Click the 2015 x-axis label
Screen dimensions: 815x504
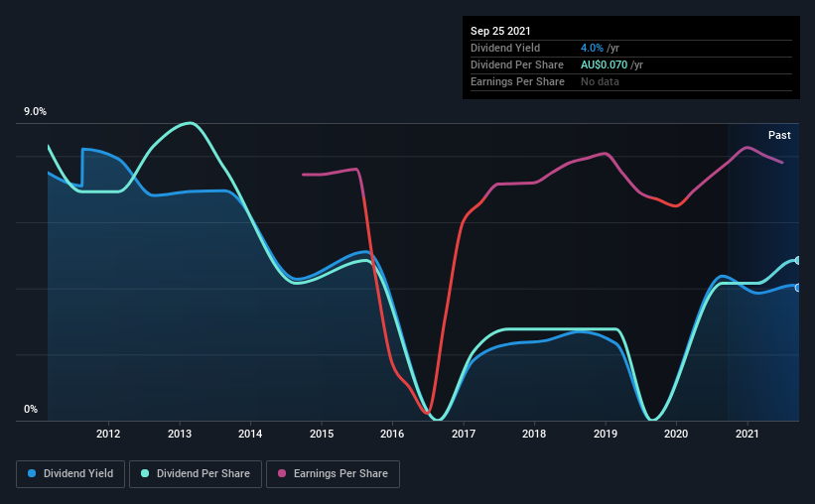322,434
